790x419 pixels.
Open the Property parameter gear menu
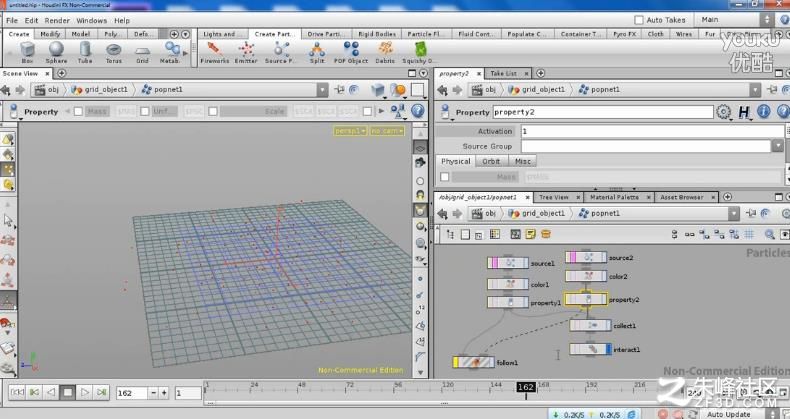723,112
